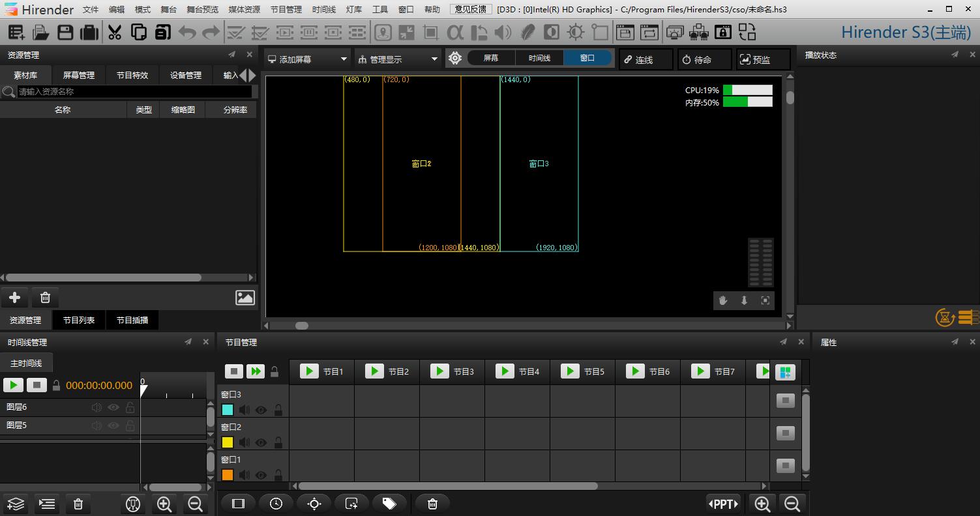Click the film strip icon in 节目管理
This screenshot has width=980, height=516.
(238, 504)
